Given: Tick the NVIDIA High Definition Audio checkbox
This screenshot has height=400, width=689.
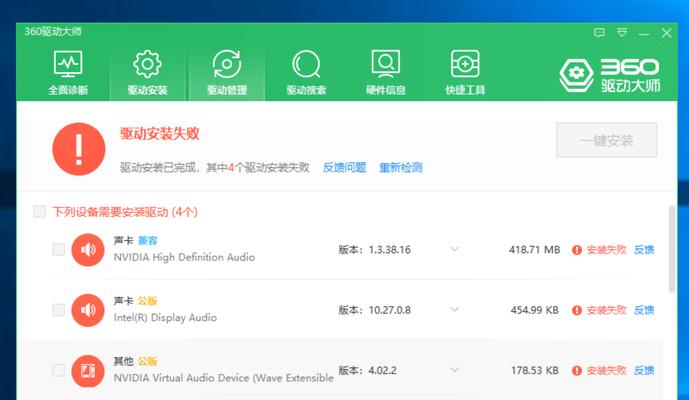Looking at the screenshot, I should 58,250.
